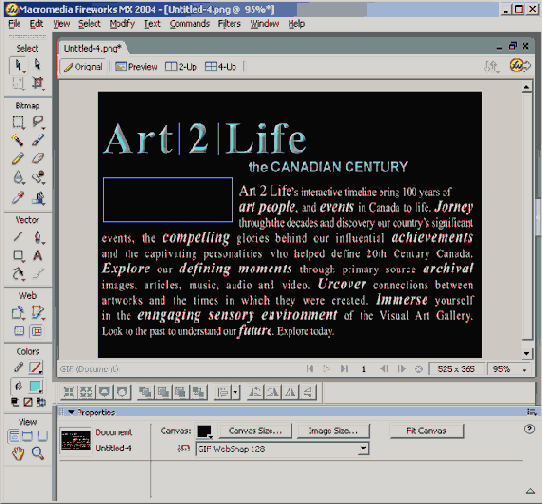Collapse the Properties panel

[x=71, y=412]
